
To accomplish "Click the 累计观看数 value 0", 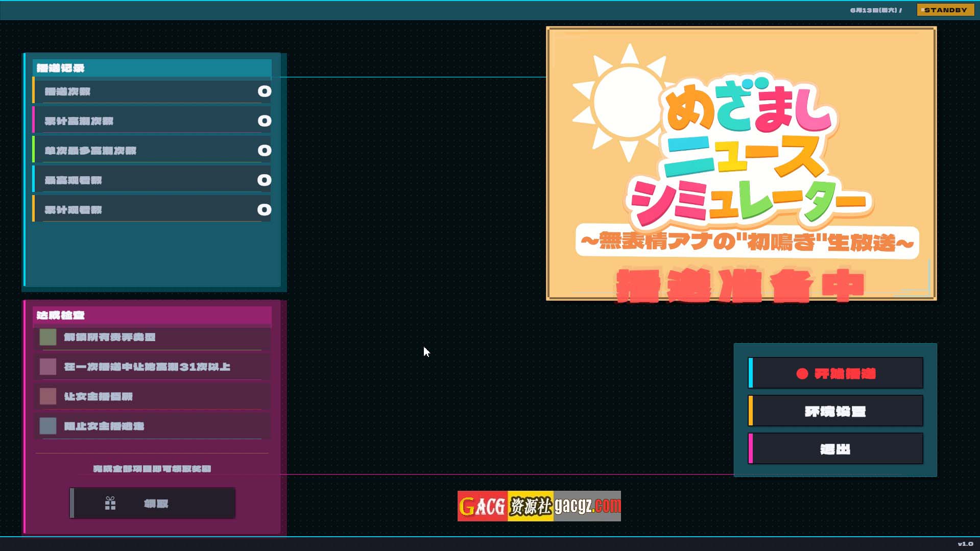I will tap(264, 210).
